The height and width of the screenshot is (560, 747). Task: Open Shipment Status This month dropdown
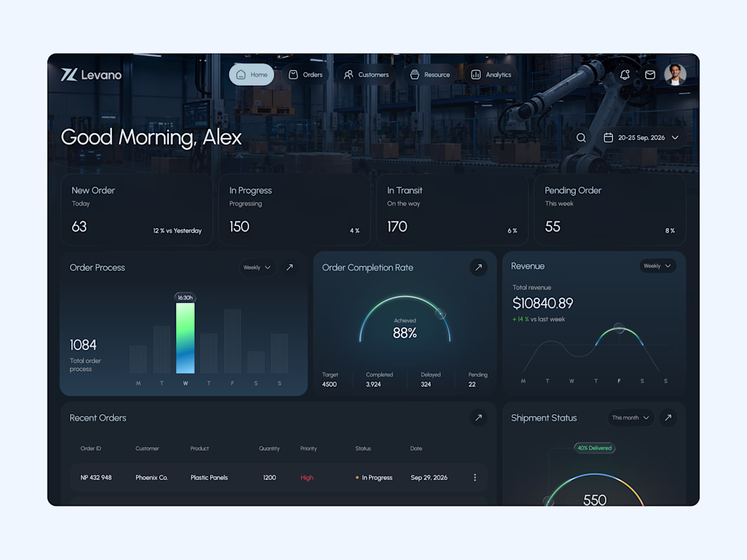631,417
